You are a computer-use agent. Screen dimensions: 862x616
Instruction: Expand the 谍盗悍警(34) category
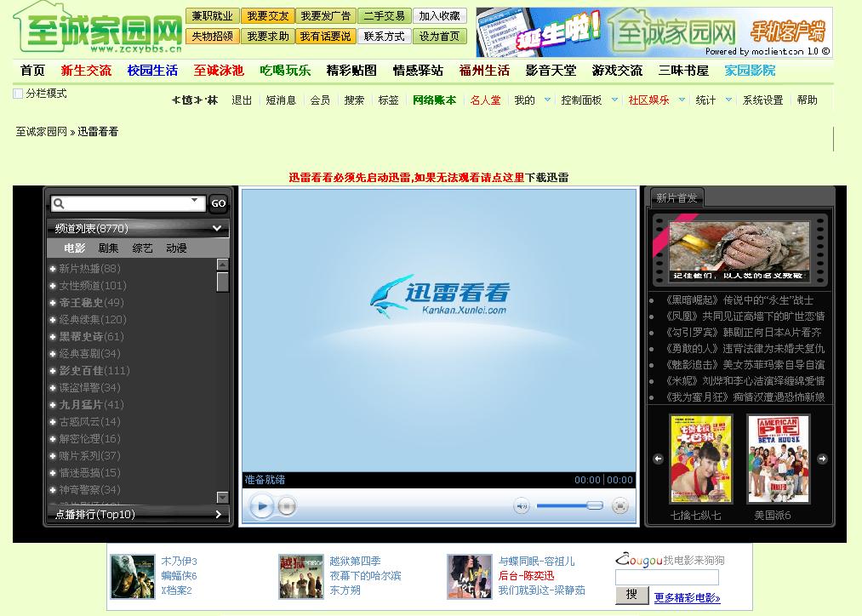coord(53,388)
